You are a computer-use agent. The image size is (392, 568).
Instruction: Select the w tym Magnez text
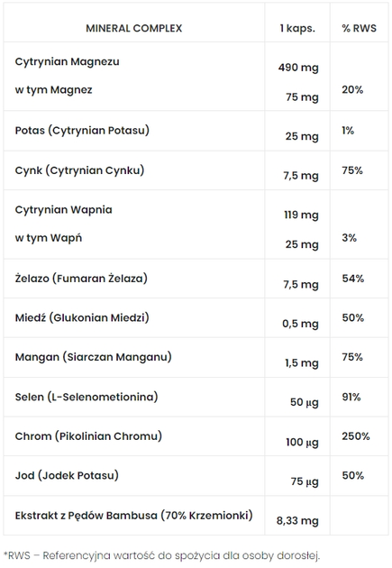(x=53, y=90)
